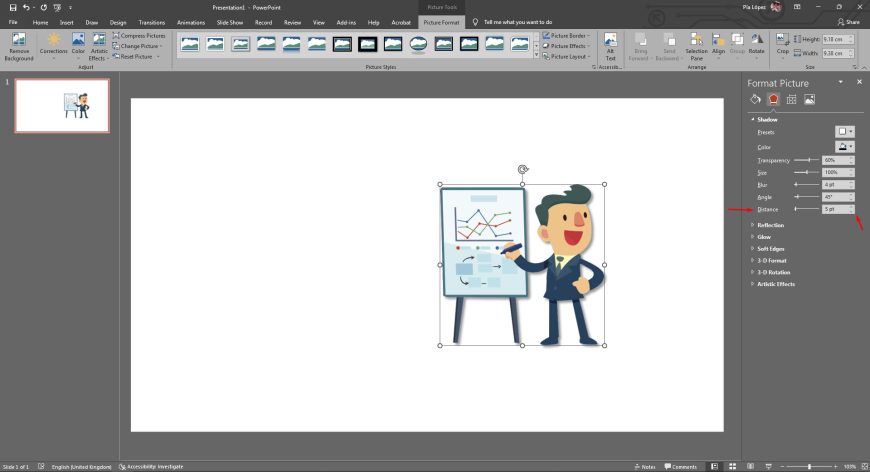Viewport: 870px width, 472px height.
Task: Click the Undo icon
Action: (26, 7)
